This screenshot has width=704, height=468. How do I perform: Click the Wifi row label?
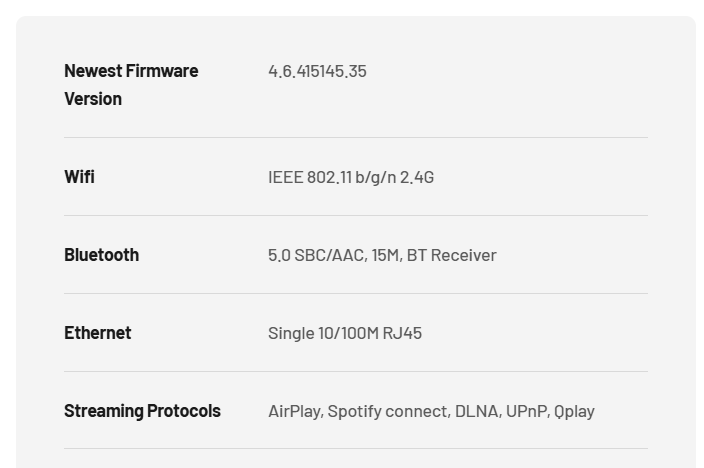79,177
